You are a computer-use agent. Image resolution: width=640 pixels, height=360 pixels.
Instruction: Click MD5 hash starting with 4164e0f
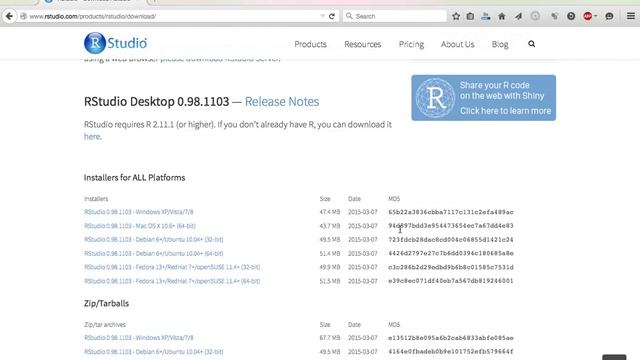click(x=451, y=351)
